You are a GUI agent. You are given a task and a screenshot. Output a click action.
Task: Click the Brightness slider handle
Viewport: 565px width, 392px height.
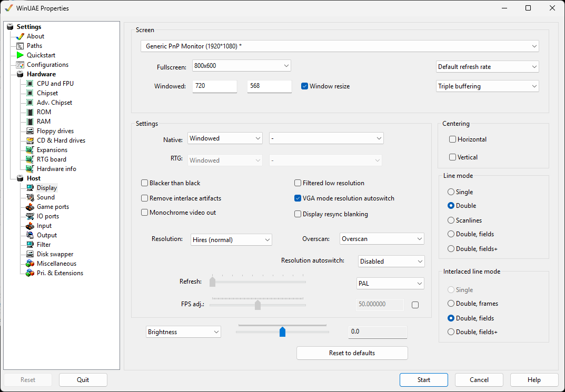coord(282,332)
